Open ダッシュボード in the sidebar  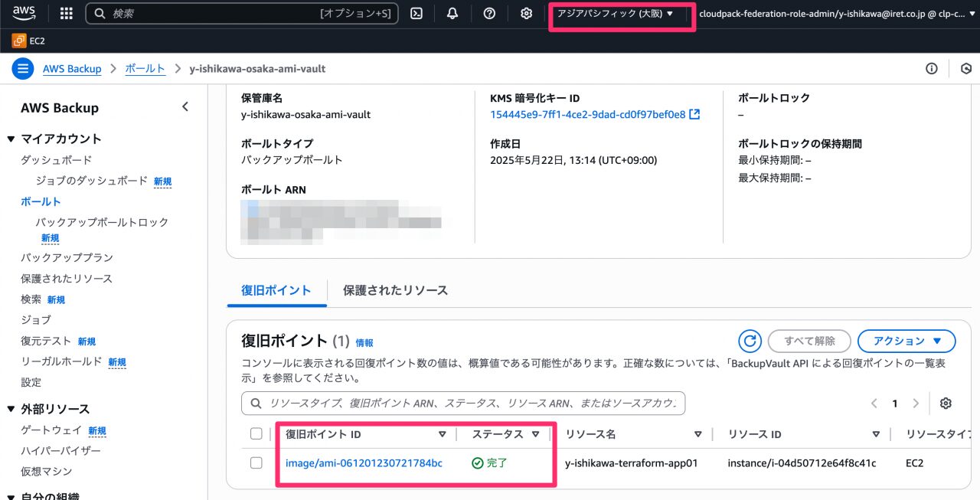(x=56, y=160)
